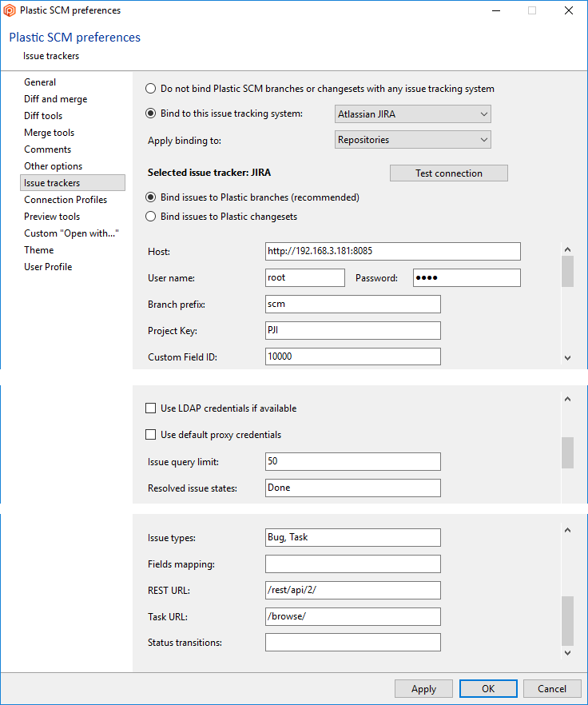Click Cancel to discard changes

(552, 689)
